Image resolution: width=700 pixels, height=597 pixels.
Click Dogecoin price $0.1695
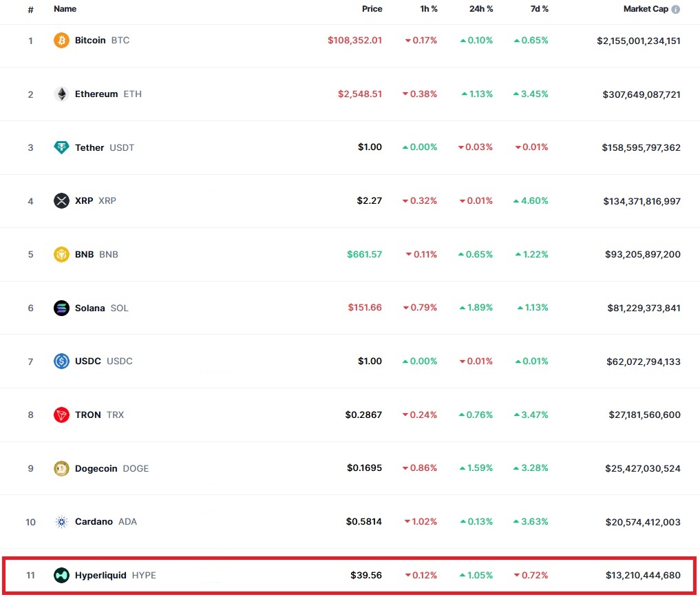coord(364,468)
